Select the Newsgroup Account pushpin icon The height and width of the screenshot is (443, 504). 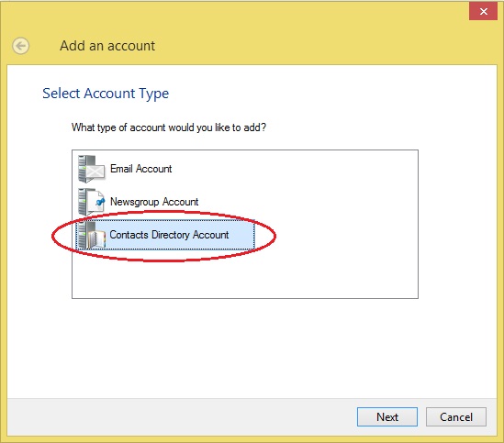pos(91,202)
